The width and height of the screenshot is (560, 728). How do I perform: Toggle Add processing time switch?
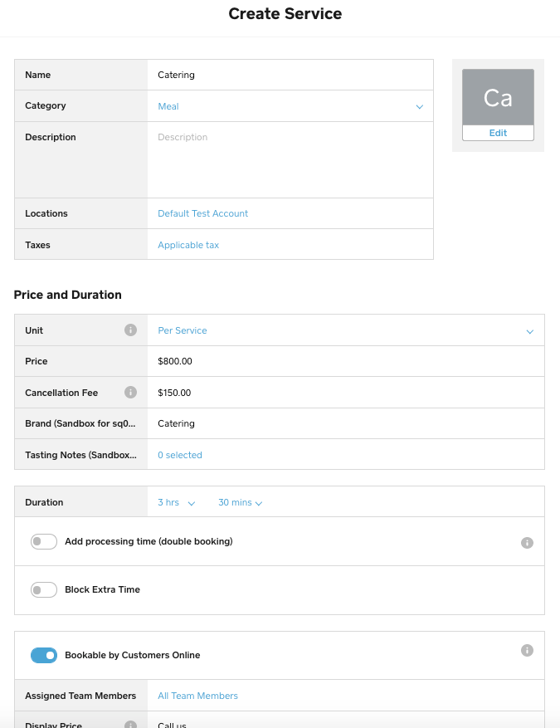pos(44,541)
